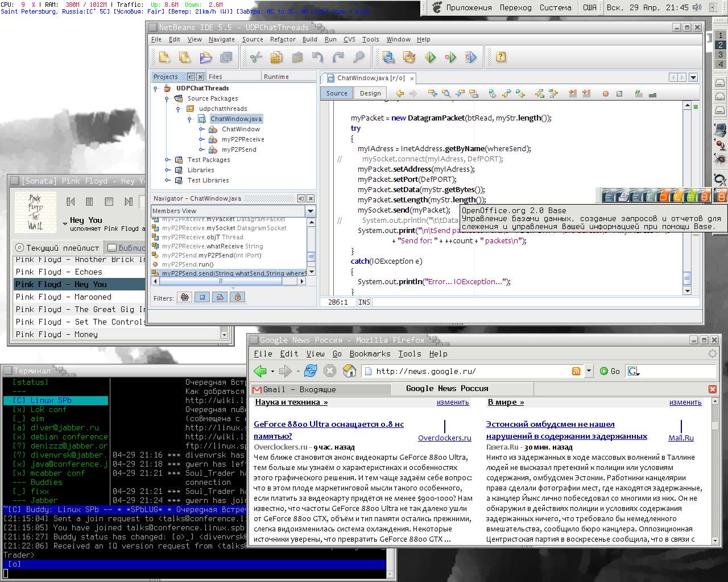The image size is (728, 582).
Task: Click the volume speaker icon in top panel
Action: click(697, 7)
